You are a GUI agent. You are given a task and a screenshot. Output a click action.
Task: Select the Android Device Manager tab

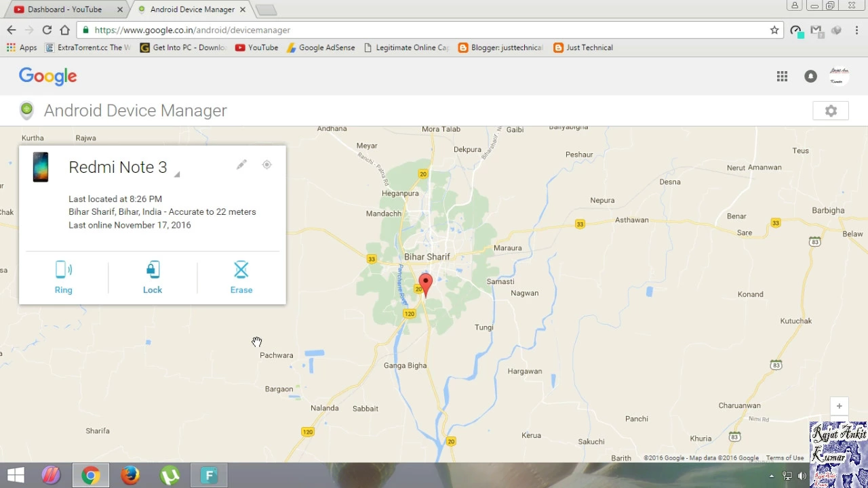click(x=192, y=9)
